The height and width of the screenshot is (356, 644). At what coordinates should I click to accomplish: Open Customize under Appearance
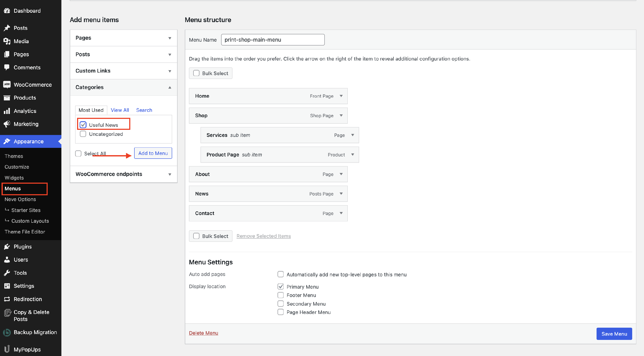(17, 167)
